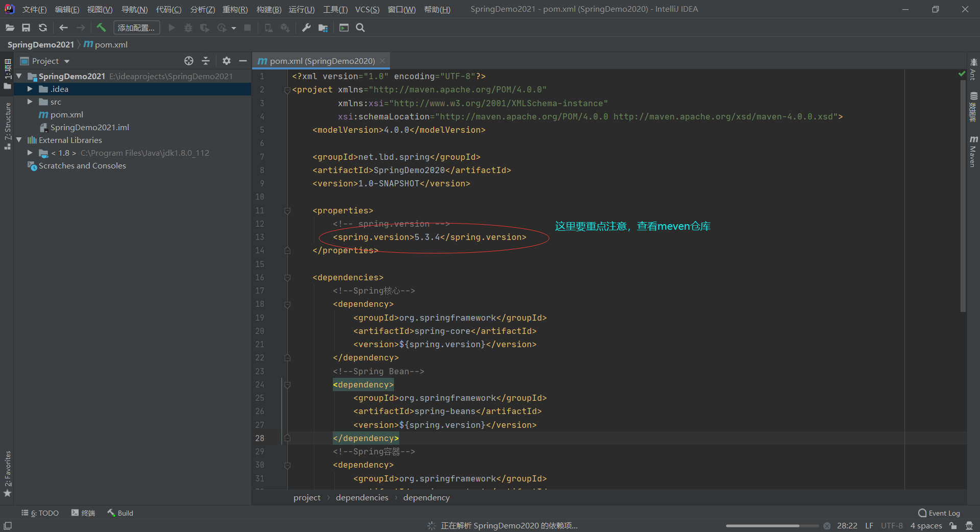980x532 pixels.
Task: Click the Synchronize refresh icon in toolbar
Action: click(x=43, y=28)
